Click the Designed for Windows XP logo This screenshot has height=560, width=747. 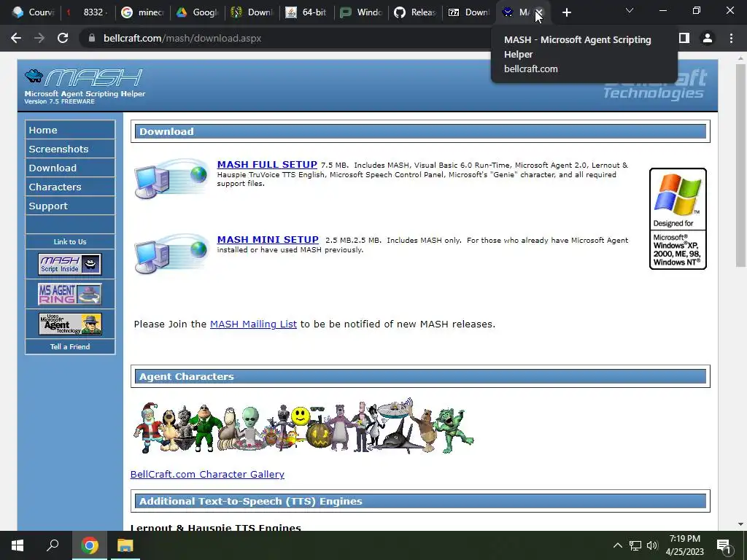click(678, 219)
